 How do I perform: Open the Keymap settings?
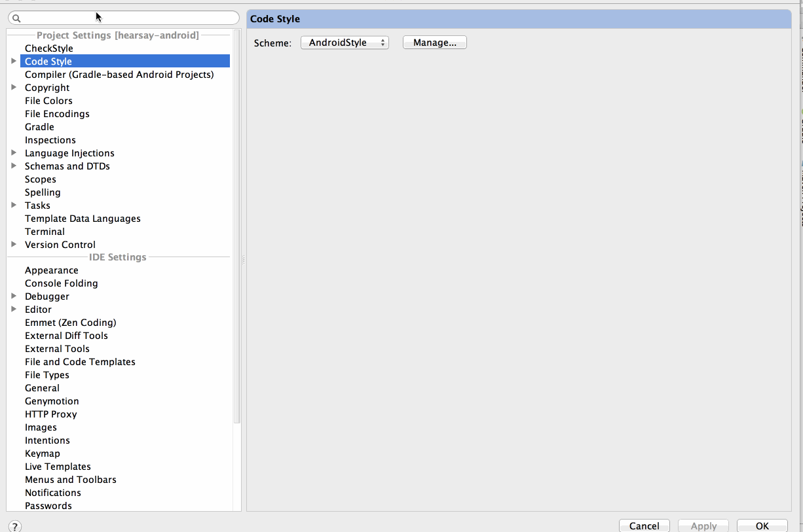pyautogui.click(x=43, y=453)
